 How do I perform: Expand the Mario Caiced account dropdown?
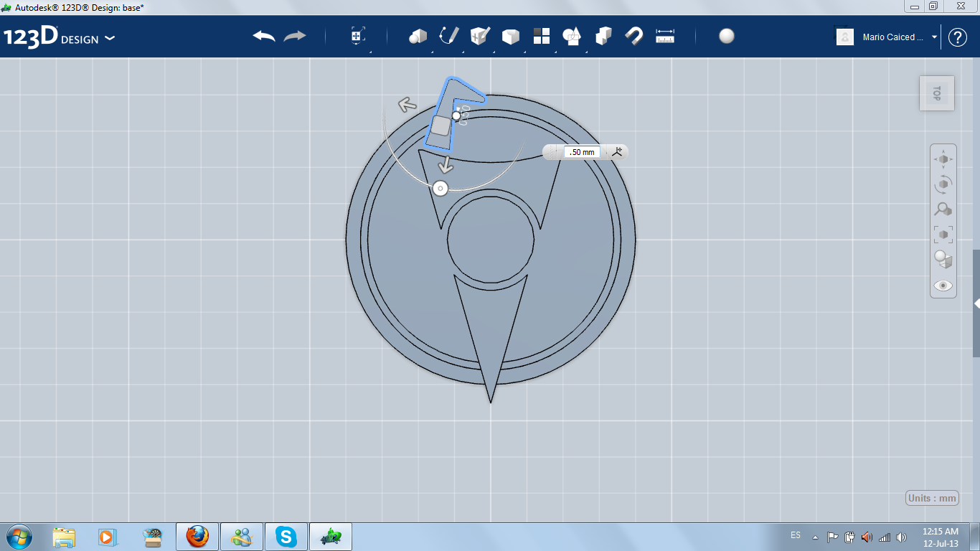(x=934, y=37)
